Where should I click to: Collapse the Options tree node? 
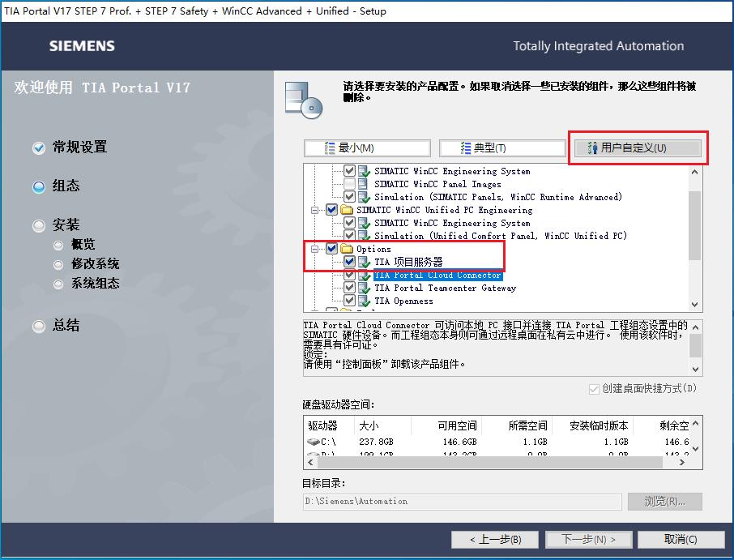[314, 249]
